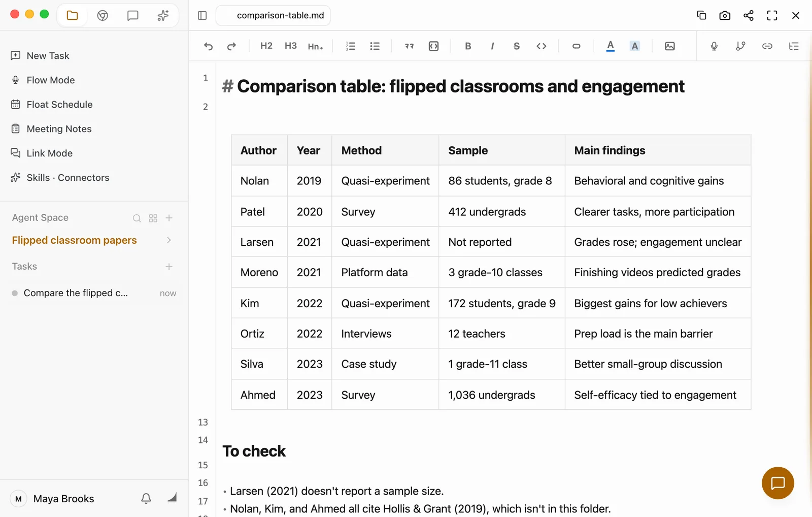Toggle the sidebar panel visibility
Viewport: 812px width, 517px height.
pyautogui.click(x=202, y=15)
